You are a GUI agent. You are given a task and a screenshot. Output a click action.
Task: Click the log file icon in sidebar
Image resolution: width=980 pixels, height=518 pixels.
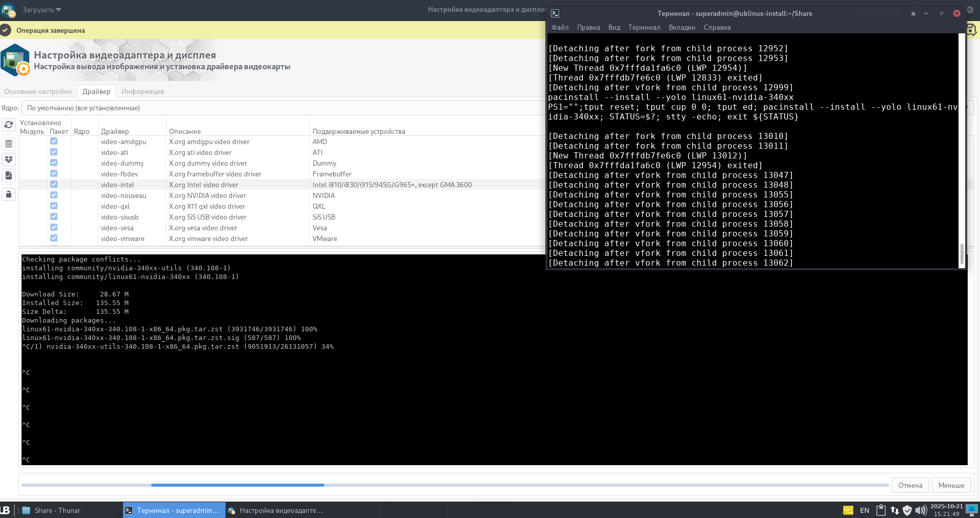pos(9,175)
